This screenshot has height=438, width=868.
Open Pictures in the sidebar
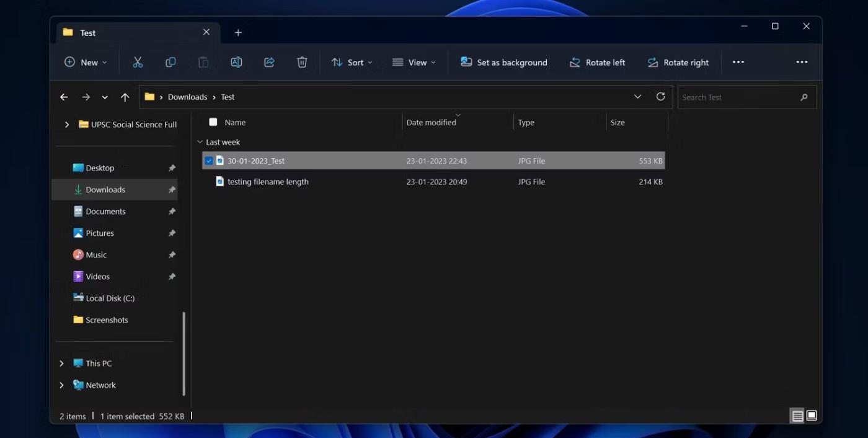coord(100,233)
